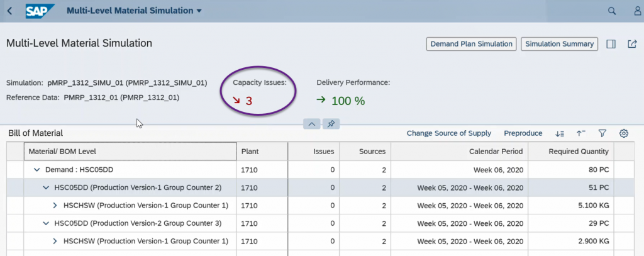The width and height of the screenshot is (644, 256).
Task: Click the Required Quantity column header
Action: pos(571,152)
